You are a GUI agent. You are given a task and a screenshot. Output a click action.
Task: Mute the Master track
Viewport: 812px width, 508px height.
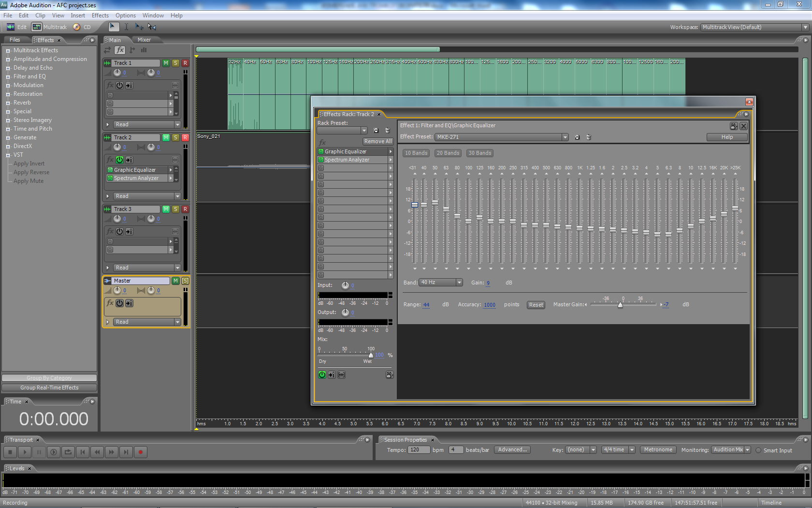(x=175, y=281)
